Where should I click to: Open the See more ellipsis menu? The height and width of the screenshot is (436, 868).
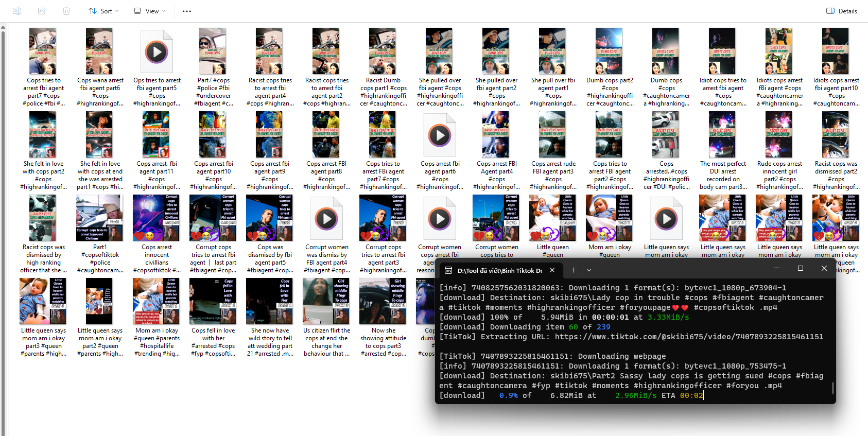(x=187, y=11)
